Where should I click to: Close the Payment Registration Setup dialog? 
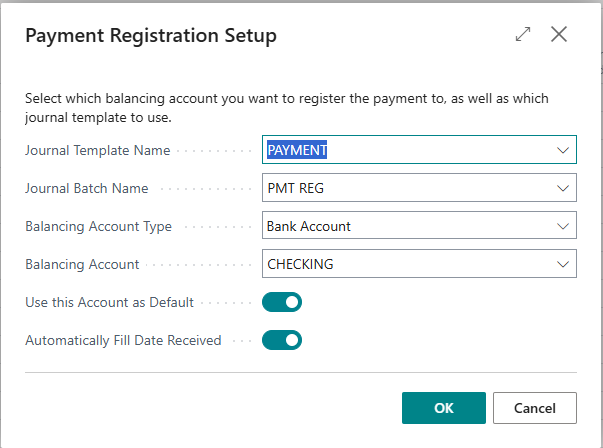pyautogui.click(x=559, y=35)
